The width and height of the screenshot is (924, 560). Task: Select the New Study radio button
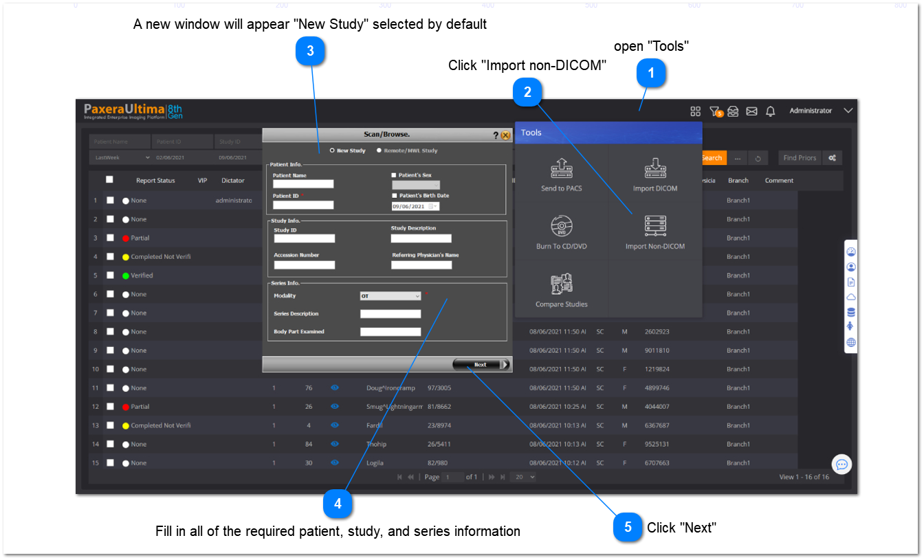(x=333, y=150)
